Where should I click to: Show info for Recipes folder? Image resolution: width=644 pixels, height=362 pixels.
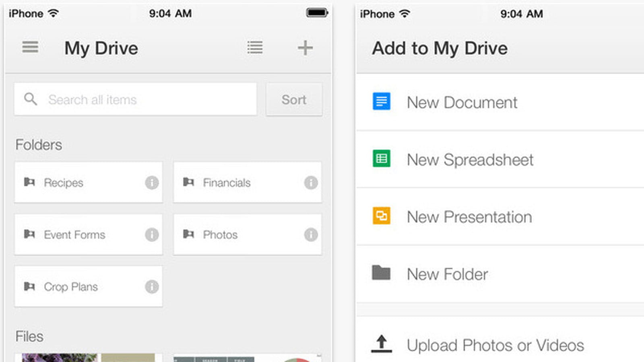[x=152, y=183]
